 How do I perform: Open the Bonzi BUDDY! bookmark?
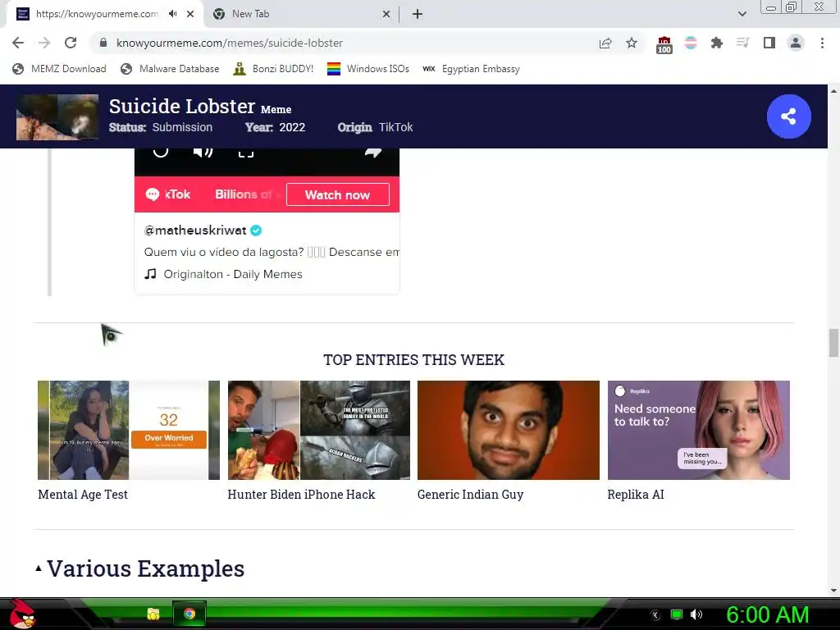273,69
